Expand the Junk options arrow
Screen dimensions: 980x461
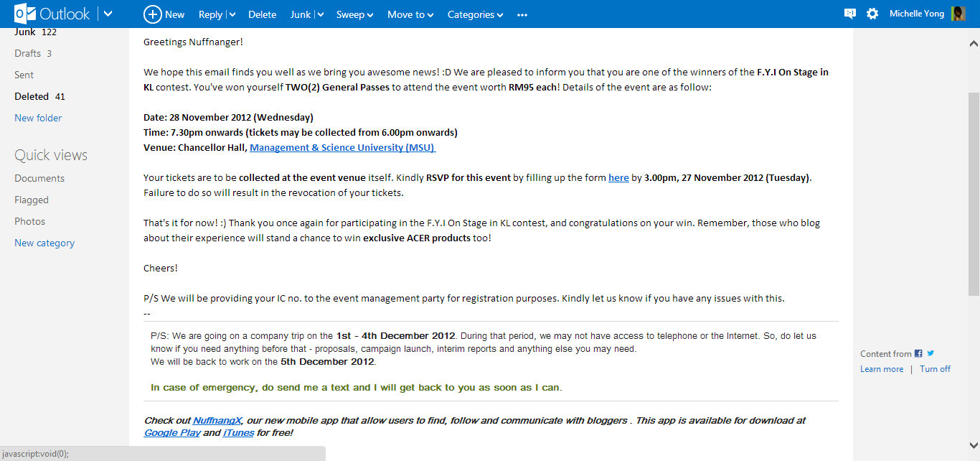320,15
